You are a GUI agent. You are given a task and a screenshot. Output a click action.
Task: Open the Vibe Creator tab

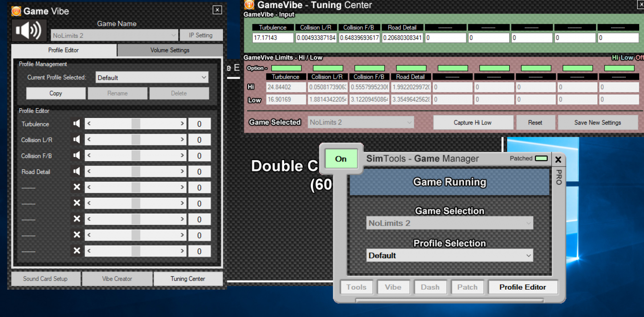click(x=117, y=279)
